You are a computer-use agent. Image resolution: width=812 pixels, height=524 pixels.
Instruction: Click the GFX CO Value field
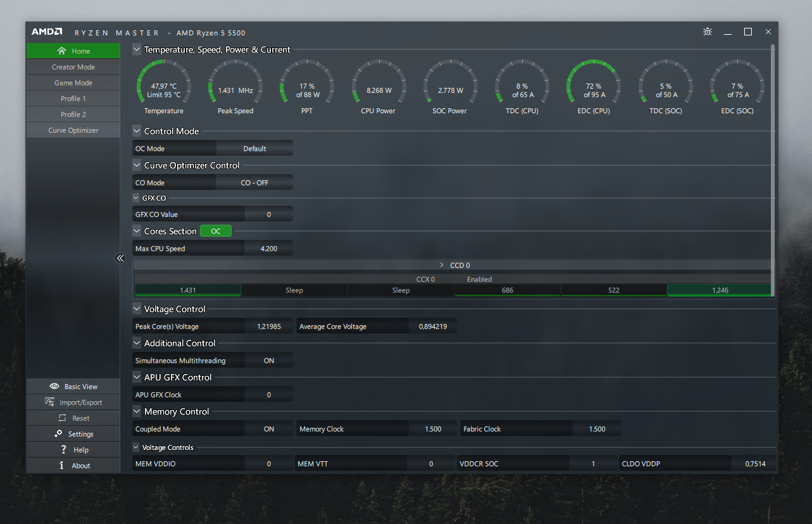coord(269,214)
